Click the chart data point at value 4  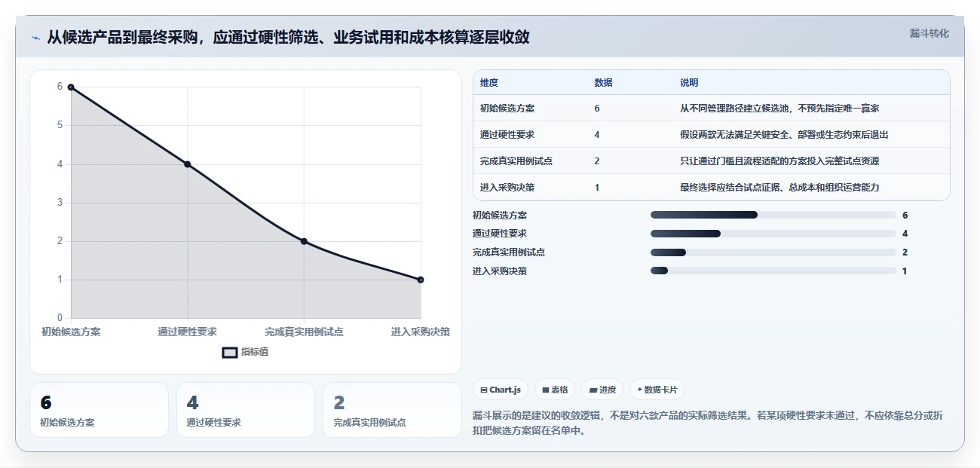[x=187, y=164]
